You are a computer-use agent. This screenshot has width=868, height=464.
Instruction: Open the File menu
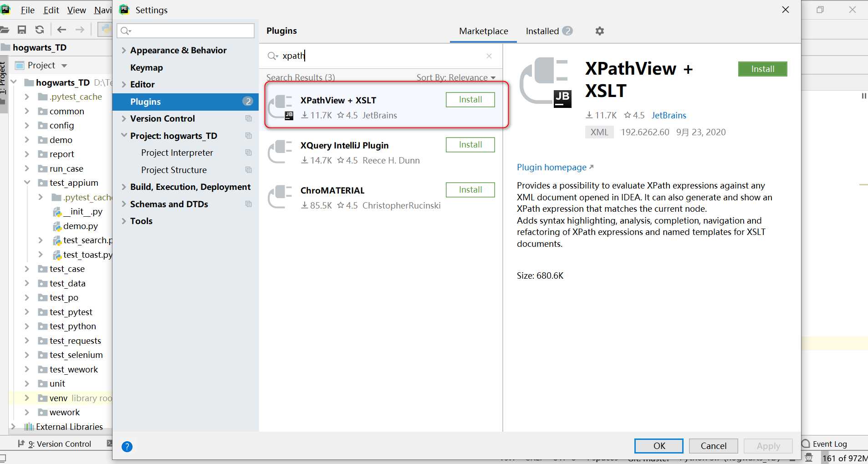28,10
